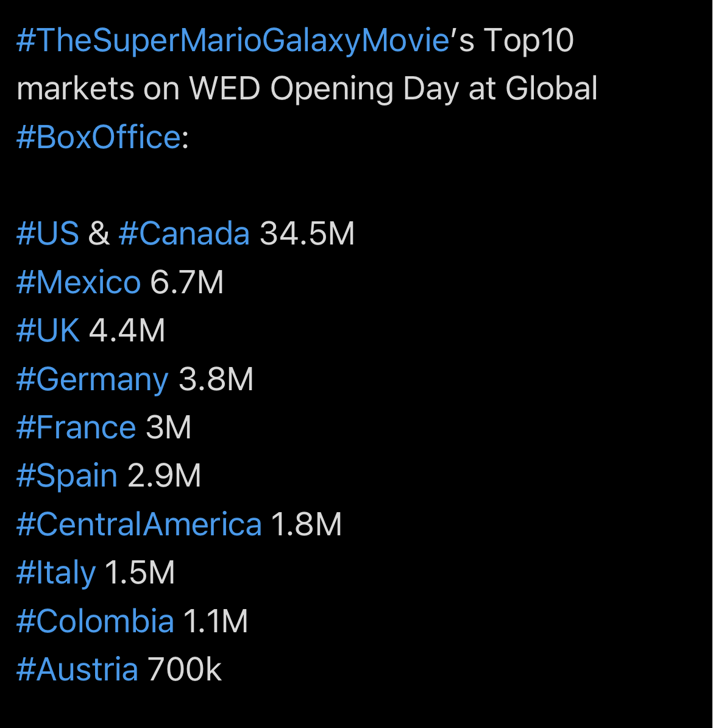The image size is (713, 728).
Task: Click the 1.8M value beside CentralAmerica
Action: pos(307,524)
